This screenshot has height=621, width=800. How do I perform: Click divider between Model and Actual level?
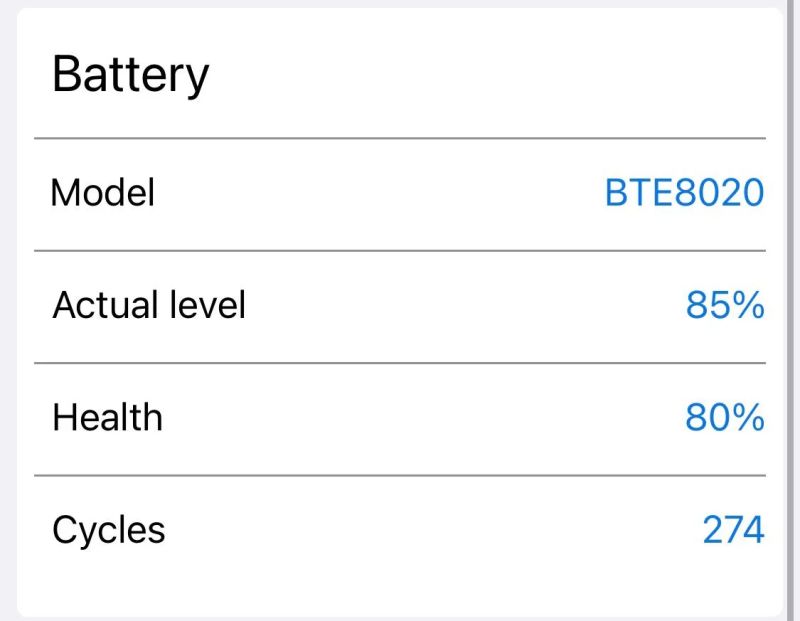pyautogui.click(x=400, y=250)
